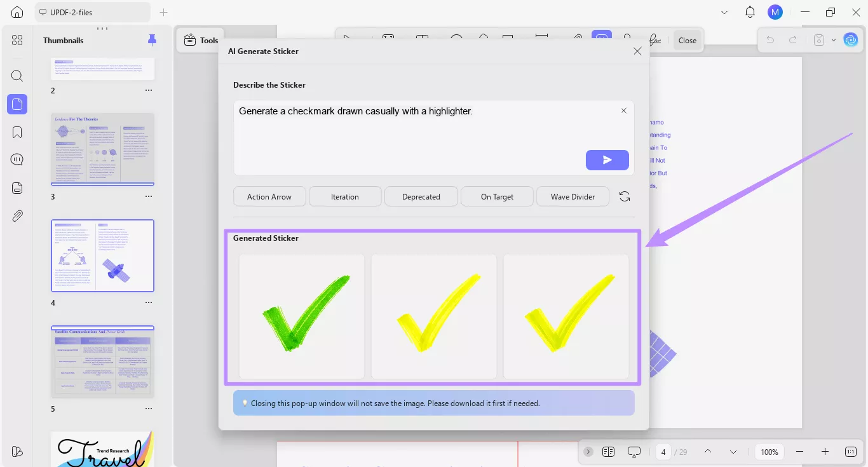Screen dimensions: 868x467
Task: Redo the last action
Action: pyautogui.click(x=793, y=40)
